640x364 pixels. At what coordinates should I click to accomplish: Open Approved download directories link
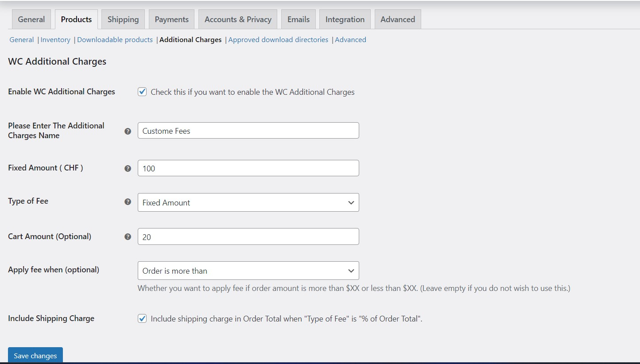tap(278, 39)
